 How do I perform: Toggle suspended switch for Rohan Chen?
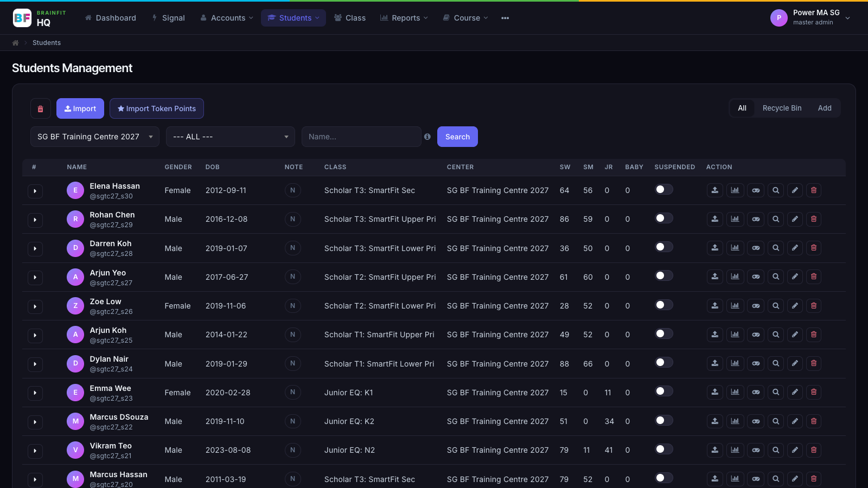(x=663, y=218)
